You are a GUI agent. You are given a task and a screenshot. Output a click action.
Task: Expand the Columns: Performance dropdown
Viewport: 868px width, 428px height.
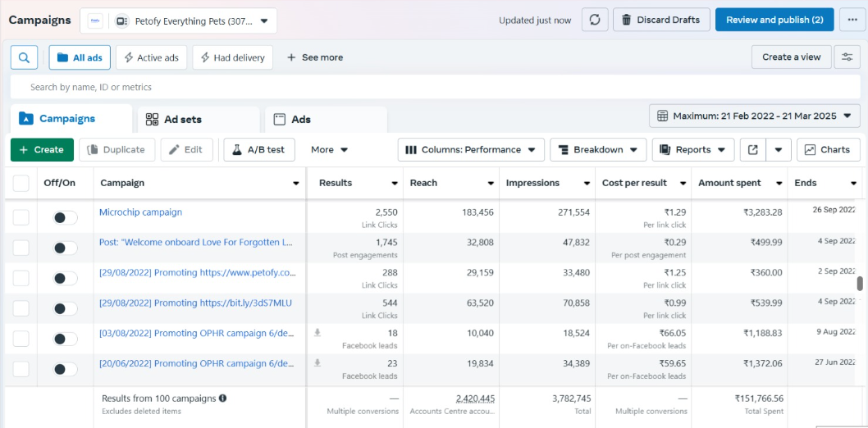pos(472,150)
